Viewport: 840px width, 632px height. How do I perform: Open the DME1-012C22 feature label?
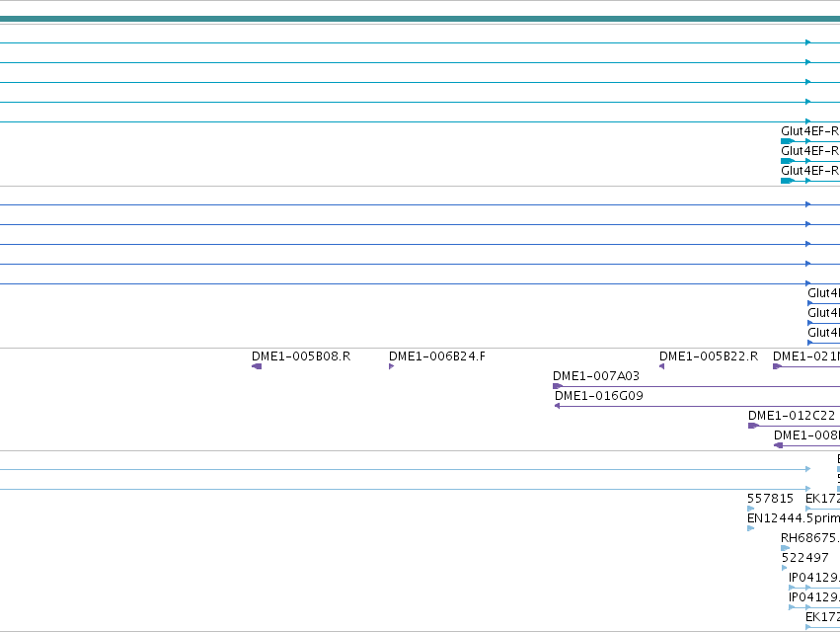(x=792, y=416)
